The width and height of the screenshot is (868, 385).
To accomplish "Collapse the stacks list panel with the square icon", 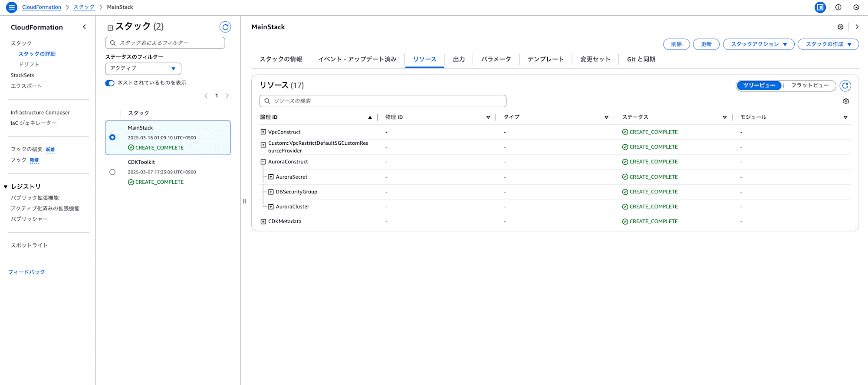I will (110, 28).
